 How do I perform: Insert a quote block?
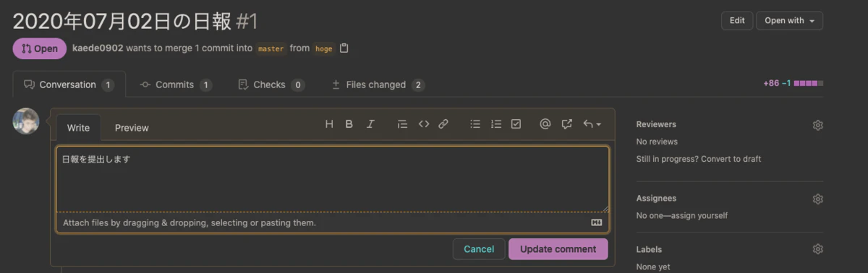(x=403, y=124)
